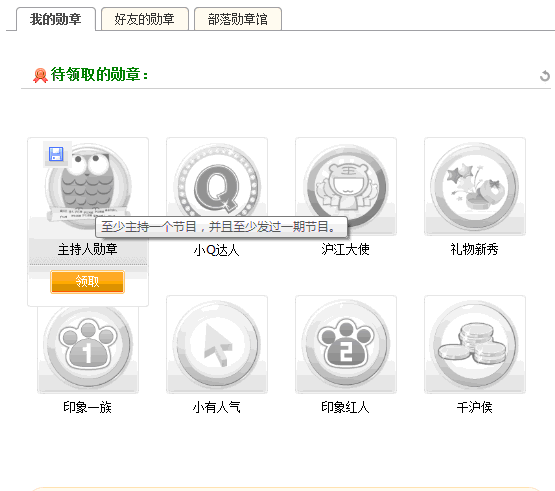Click the blue floppy disk save icon

56,154
